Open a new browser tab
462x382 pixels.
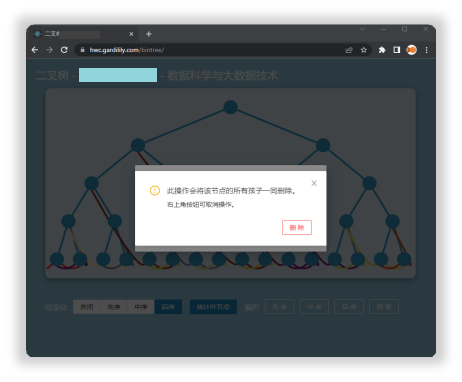click(149, 34)
